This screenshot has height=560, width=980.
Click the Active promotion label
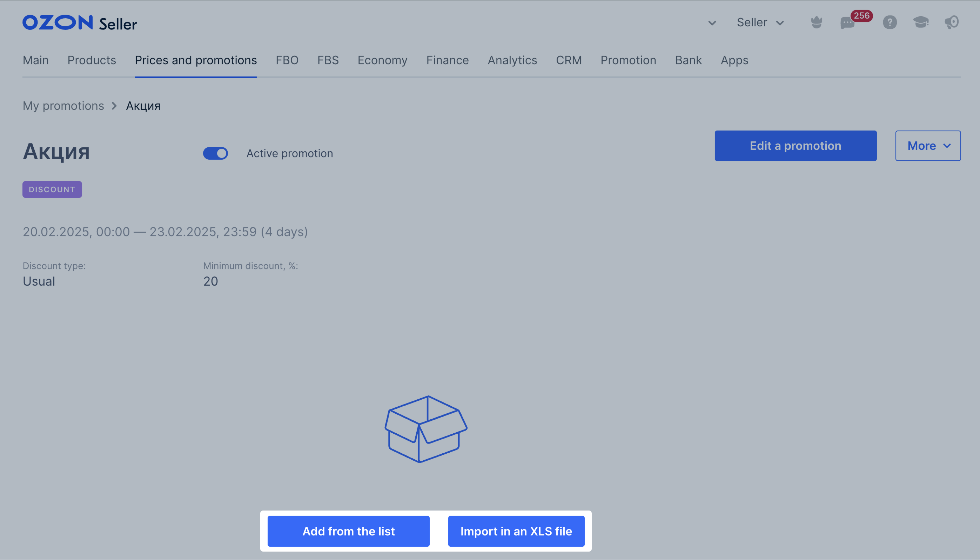coord(289,153)
